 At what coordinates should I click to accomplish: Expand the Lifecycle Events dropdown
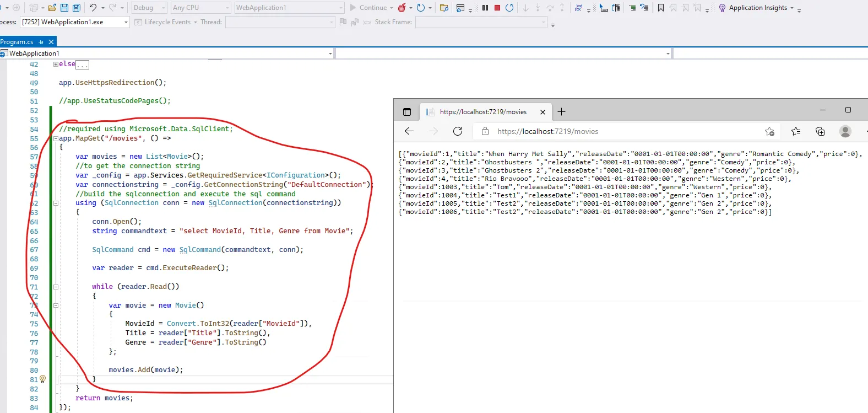(x=166, y=22)
